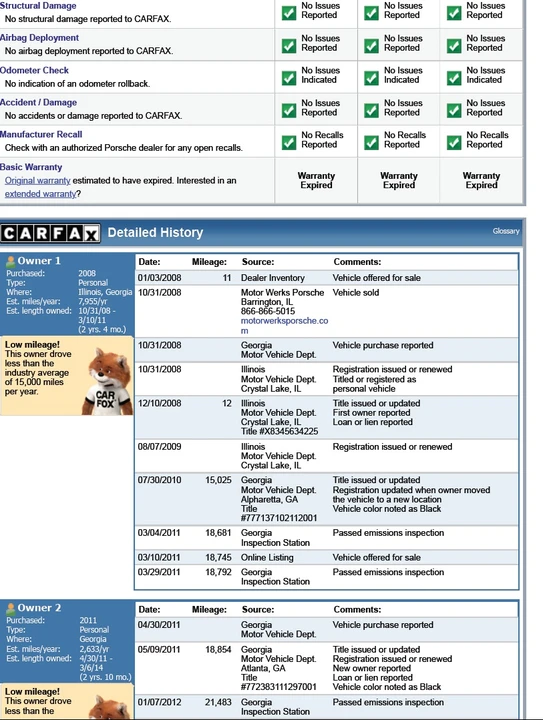Click second-owner checkmark in Manufacturer Recall row
The image size is (543, 720).
coord(371,142)
